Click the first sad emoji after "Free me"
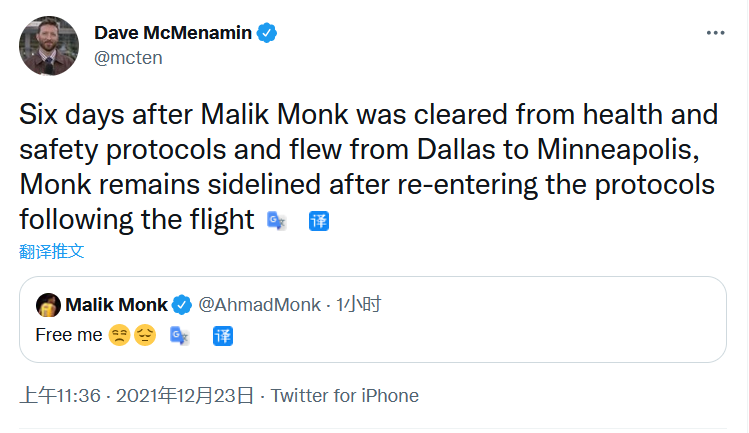 [x=118, y=335]
